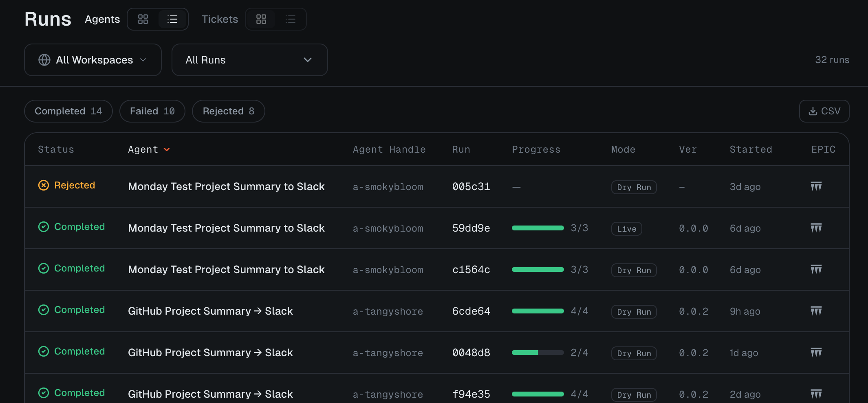Open EPIC icon for run 005c31
The width and height of the screenshot is (868, 403).
(x=816, y=186)
